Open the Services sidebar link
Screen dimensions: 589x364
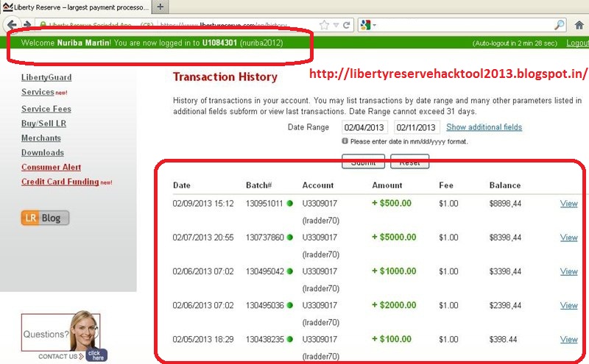point(38,92)
